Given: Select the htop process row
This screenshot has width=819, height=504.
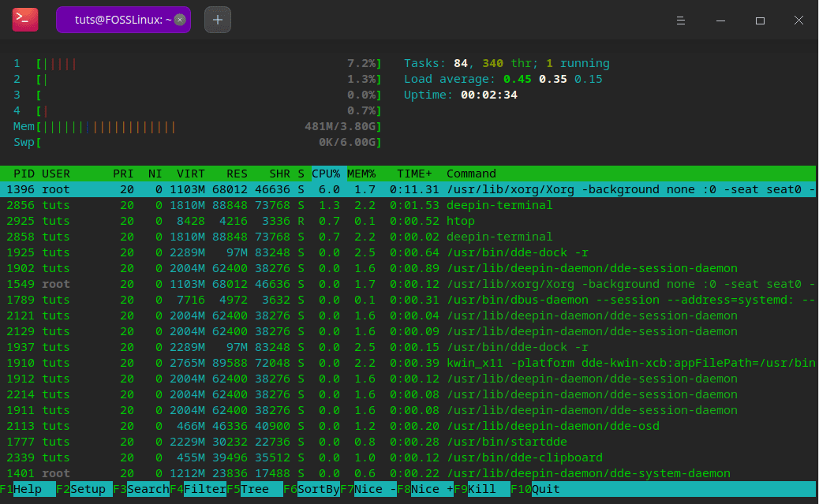Looking at the screenshot, I should click(316, 221).
